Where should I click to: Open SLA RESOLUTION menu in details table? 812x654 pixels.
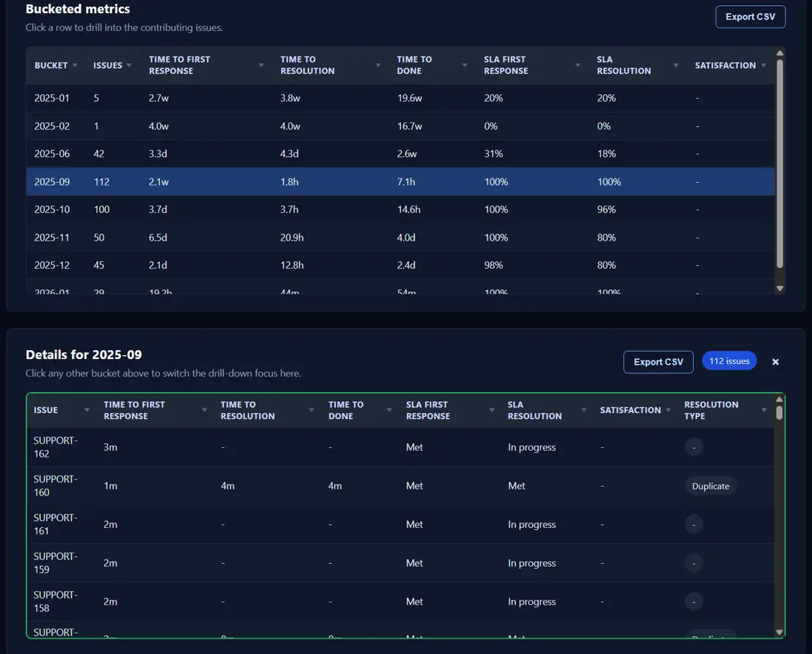tap(582, 410)
